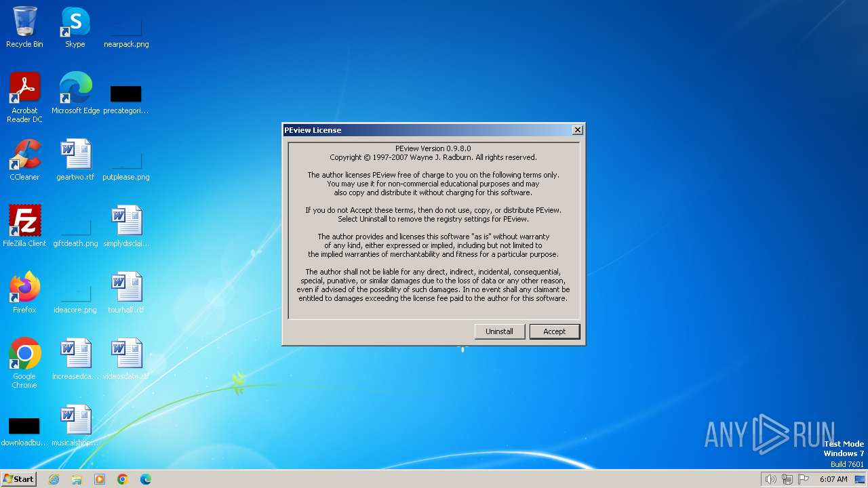Open Windows Media Player from taskbar
868x488 pixels.
click(100, 479)
